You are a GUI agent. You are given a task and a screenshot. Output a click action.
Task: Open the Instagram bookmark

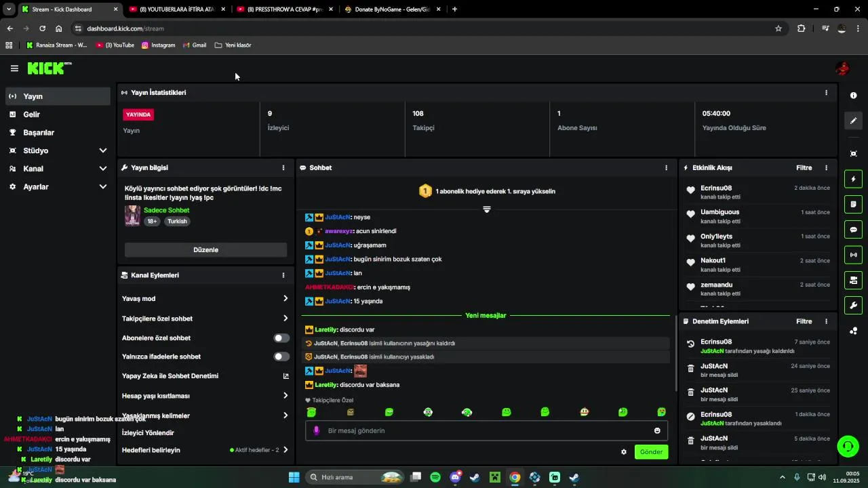(158, 45)
